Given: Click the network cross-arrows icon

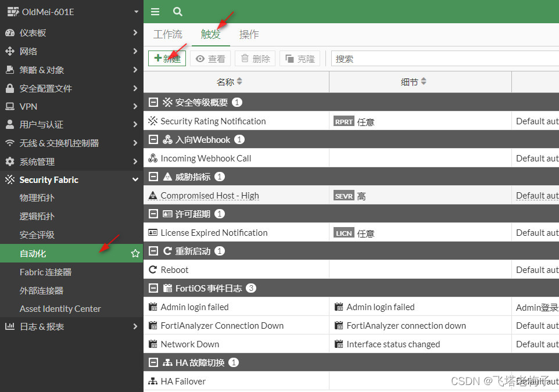Looking at the screenshot, I should [x=10, y=51].
